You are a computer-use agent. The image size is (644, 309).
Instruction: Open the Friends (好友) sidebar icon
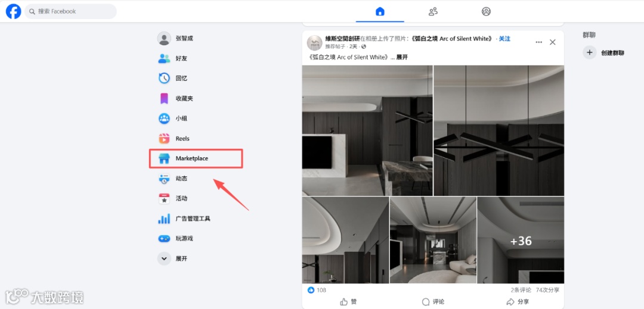click(164, 58)
